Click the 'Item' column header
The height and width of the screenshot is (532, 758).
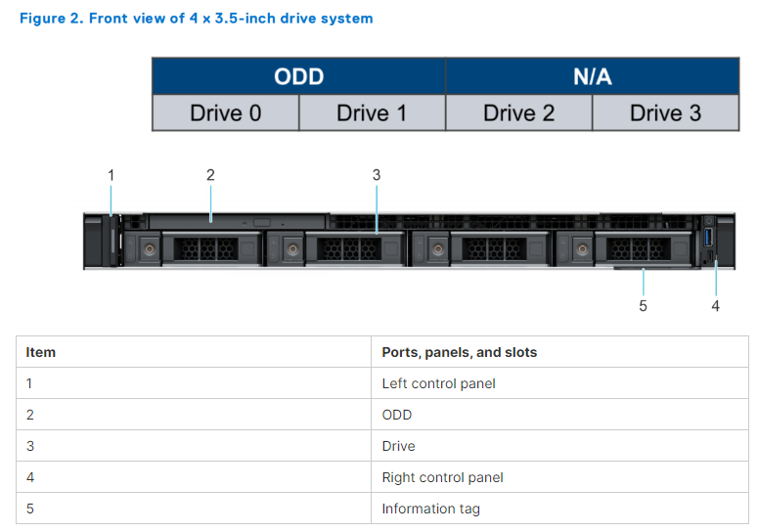[x=41, y=352]
